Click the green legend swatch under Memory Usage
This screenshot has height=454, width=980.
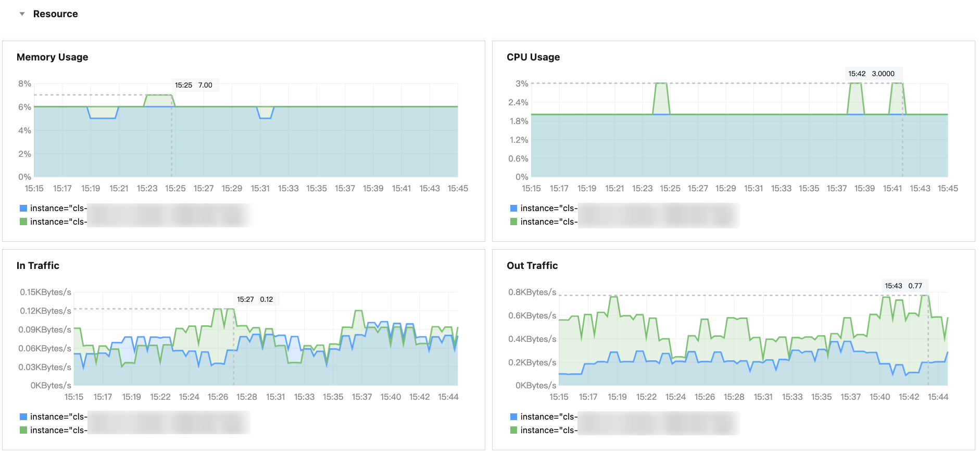[23, 222]
